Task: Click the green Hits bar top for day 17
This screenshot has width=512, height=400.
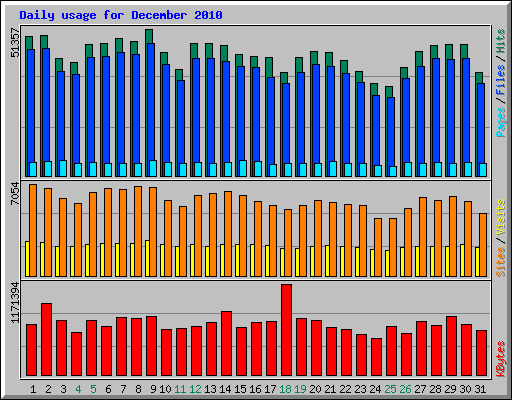Action: tap(269, 67)
